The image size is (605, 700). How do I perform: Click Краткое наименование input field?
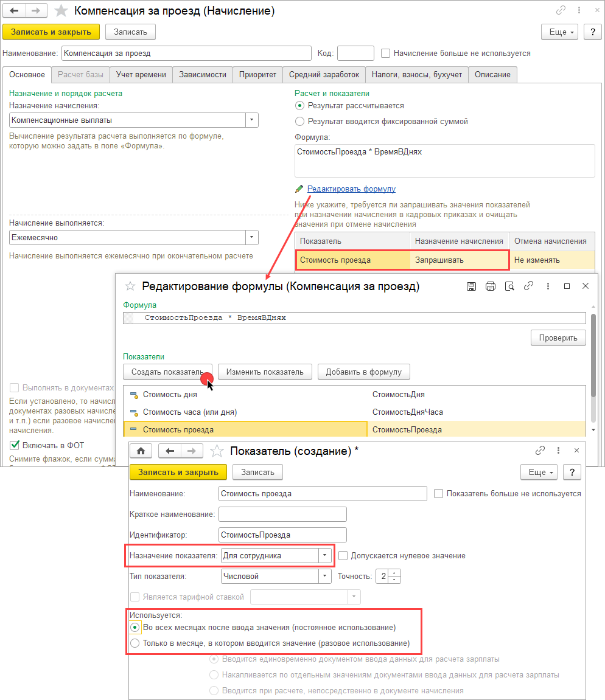point(283,515)
